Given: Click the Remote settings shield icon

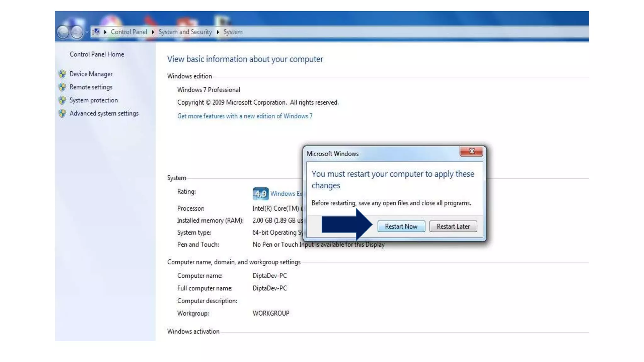Looking at the screenshot, I should pyautogui.click(x=62, y=87).
